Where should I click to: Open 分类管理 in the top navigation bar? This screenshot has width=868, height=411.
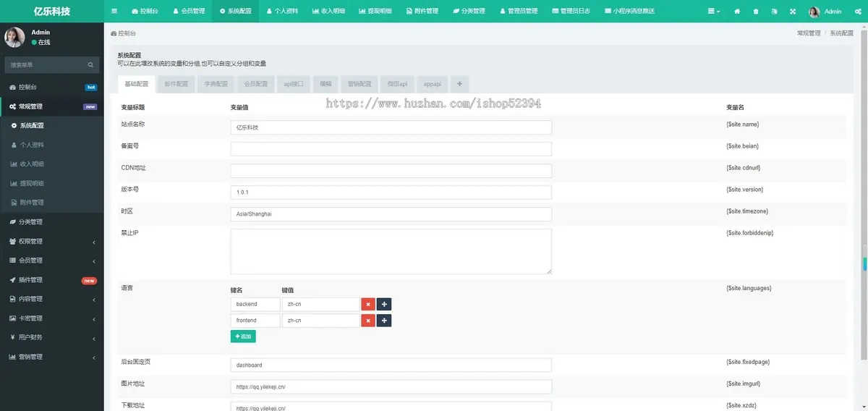[469, 11]
